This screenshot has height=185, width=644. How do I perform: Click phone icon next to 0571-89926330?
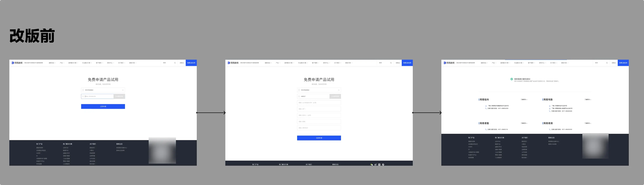[550, 129]
